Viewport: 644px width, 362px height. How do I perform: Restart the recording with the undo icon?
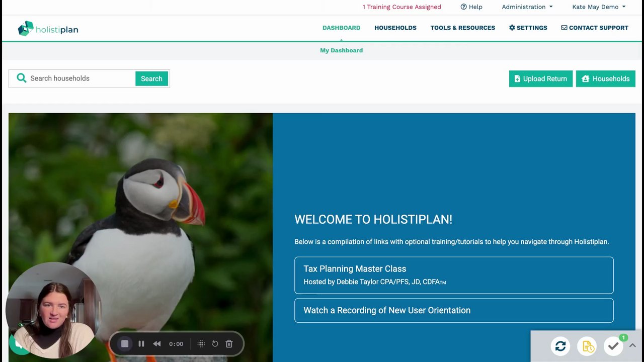pos(215,344)
